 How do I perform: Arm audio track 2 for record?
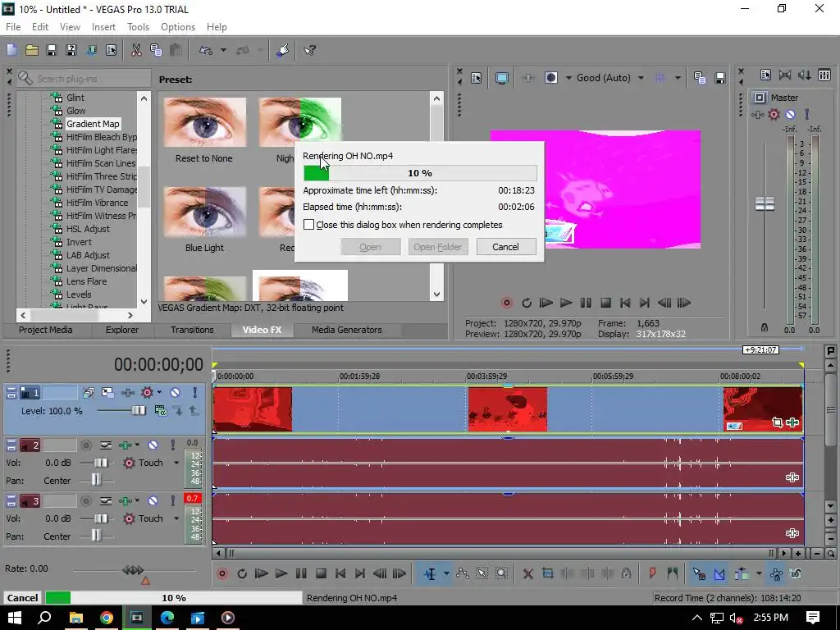click(x=85, y=445)
